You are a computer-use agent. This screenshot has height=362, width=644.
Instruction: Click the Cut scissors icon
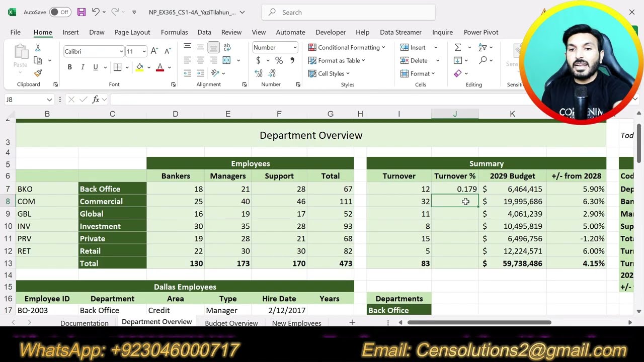pos(38,48)
